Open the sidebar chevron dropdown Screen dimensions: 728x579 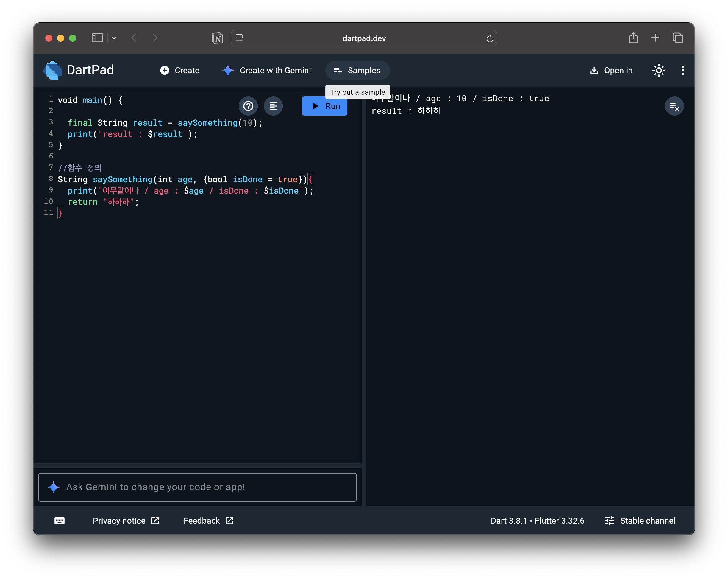[114, 38]
